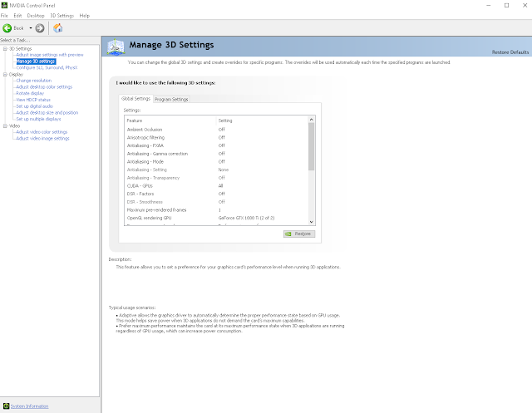
Task: Select the Antialiasing - FXAA row
Action: [216, 145]
